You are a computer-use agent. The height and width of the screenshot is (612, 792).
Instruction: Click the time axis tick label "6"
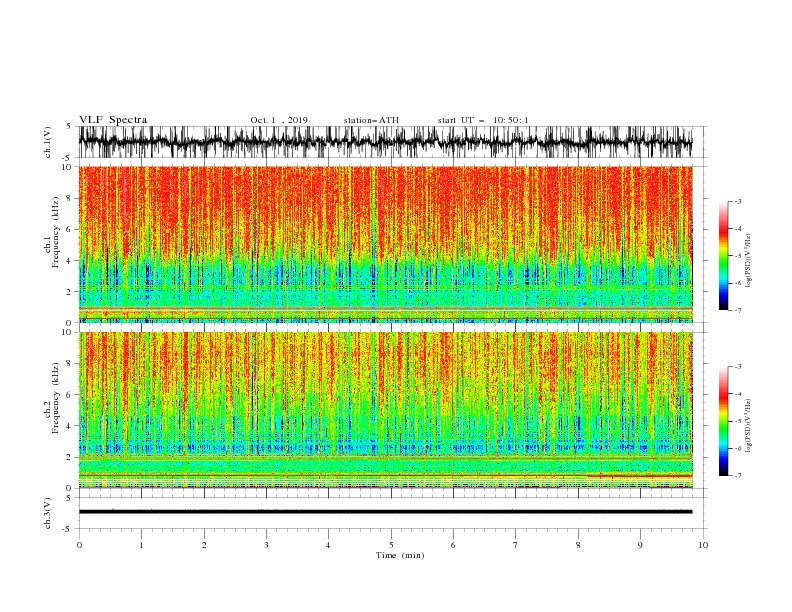point(453,545)
